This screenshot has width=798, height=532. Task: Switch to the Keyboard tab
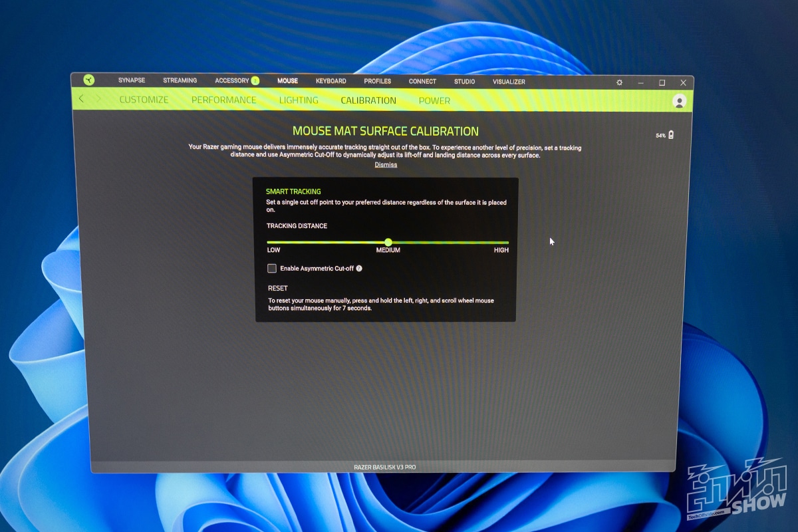point(331,81)
